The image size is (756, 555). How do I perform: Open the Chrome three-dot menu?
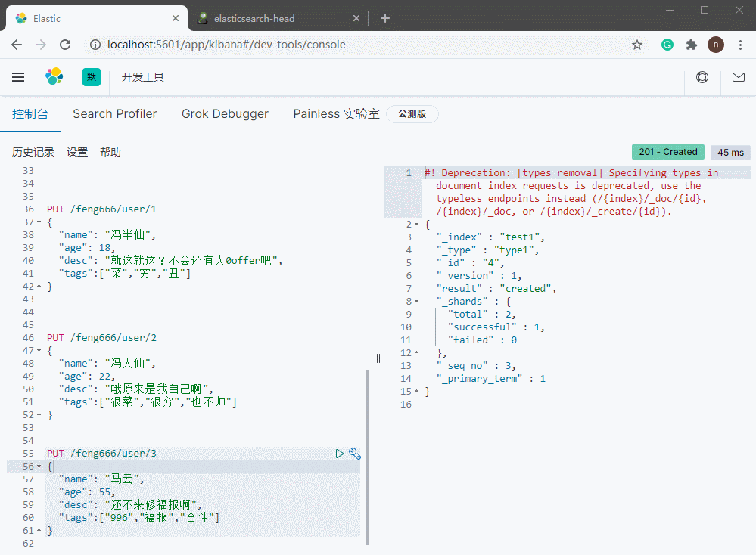(x=740, y=45)
